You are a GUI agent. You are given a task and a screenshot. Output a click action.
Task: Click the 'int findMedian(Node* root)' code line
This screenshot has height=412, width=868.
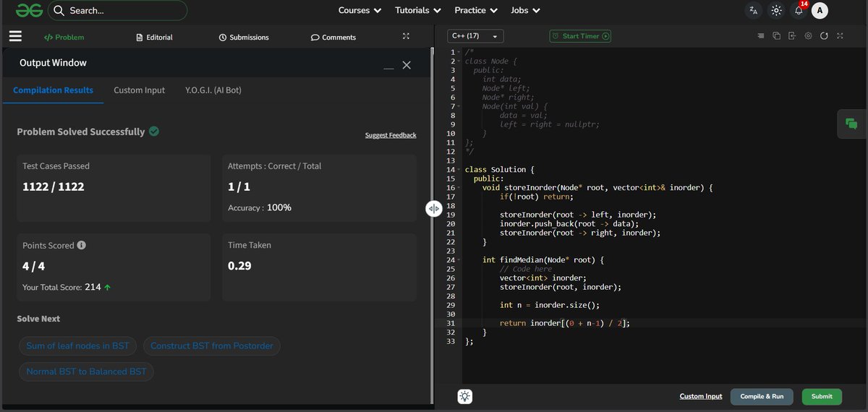[x=542, y=260]
